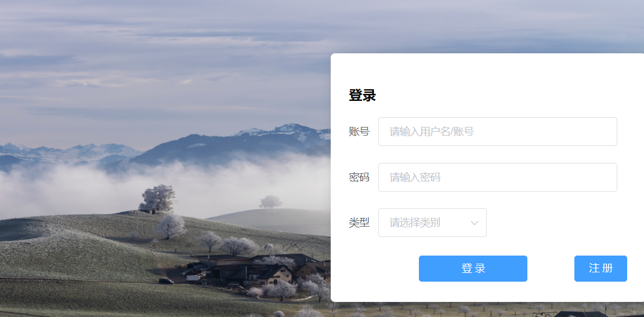Click blank area between 登录 and 注册 buttons

(x=551, y=268)
